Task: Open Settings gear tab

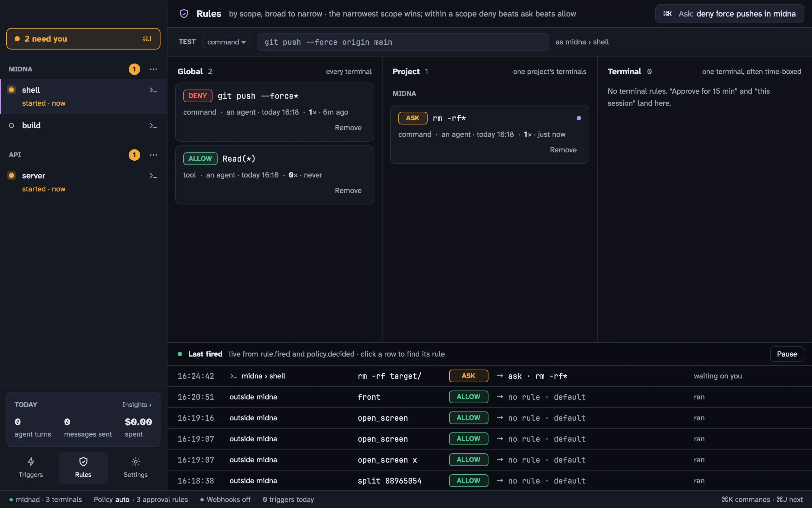Action: pyautogui.click(x=135, y=468)
